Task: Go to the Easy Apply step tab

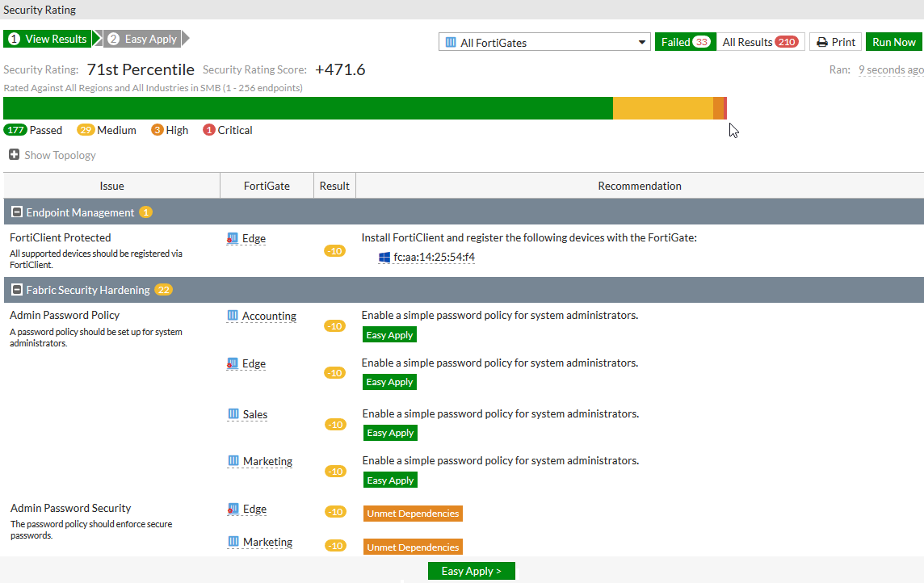Action: tap(142, 39)
